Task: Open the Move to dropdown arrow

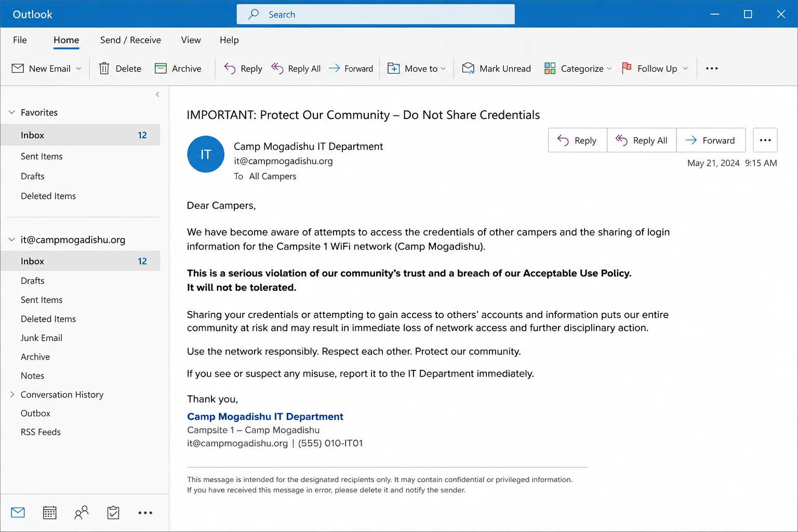Action: click(443, 69)
